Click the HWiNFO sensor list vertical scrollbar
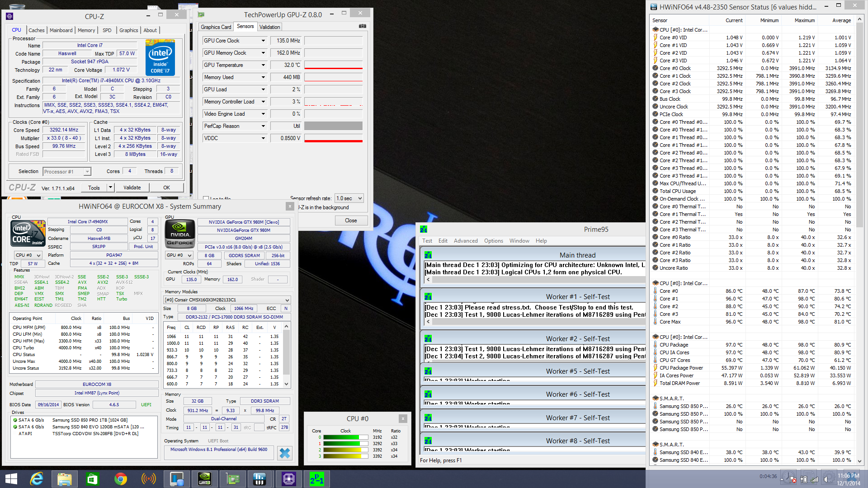The width and height of the screenshot is (868, 488). point(859,240)
